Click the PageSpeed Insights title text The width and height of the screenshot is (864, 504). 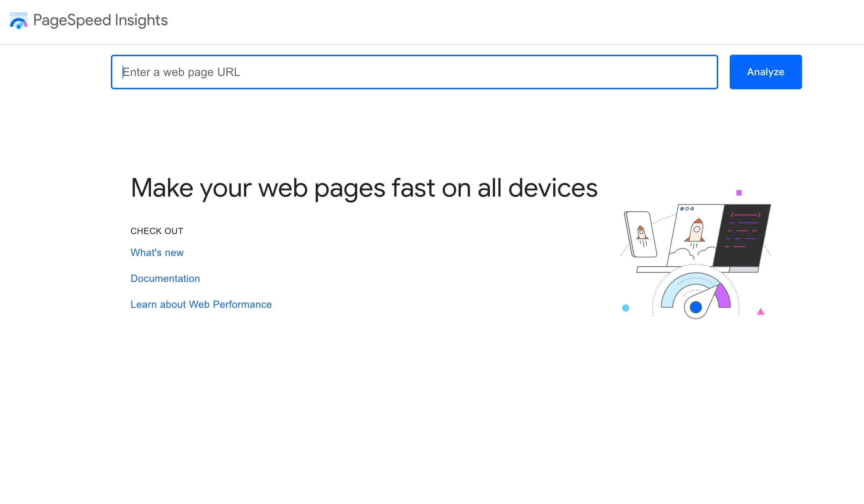(100, 20)
